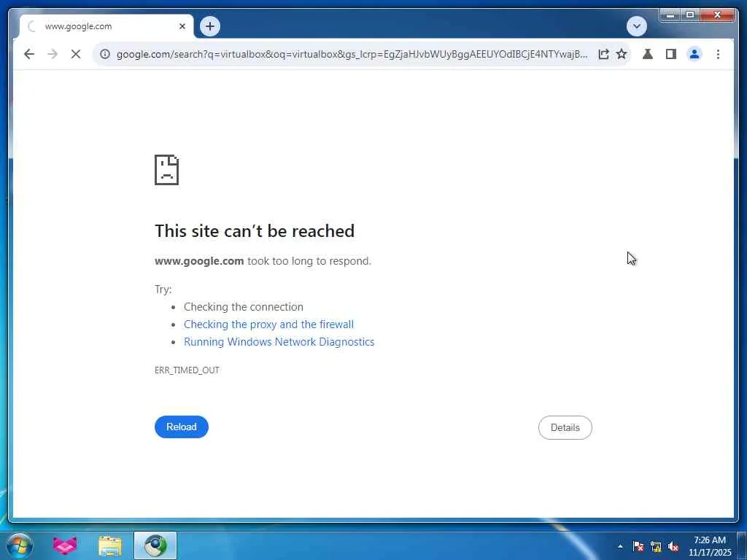Open the pink fox taskbar app
747x560 pixels.
[x=65, y=545]
